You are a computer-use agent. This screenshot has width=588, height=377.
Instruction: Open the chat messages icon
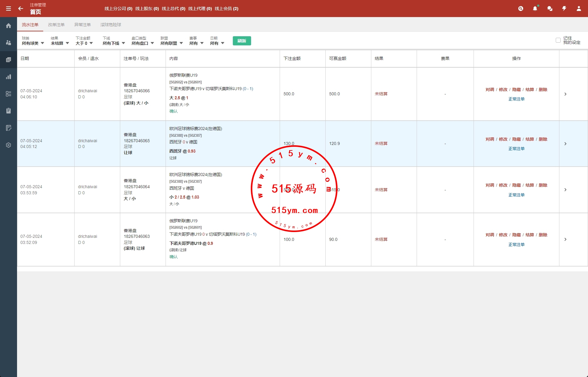click(550, 9)
